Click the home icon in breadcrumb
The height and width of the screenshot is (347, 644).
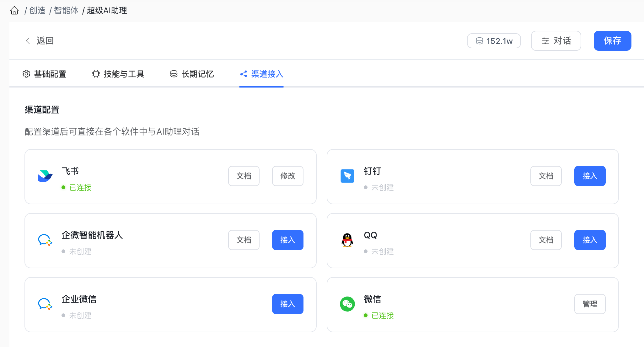point(14,11)
